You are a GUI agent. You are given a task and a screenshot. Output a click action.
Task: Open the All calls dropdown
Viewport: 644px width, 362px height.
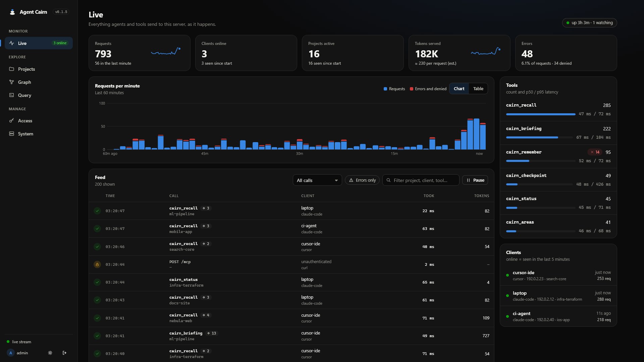pyautogui.click(x=317, y=180)
